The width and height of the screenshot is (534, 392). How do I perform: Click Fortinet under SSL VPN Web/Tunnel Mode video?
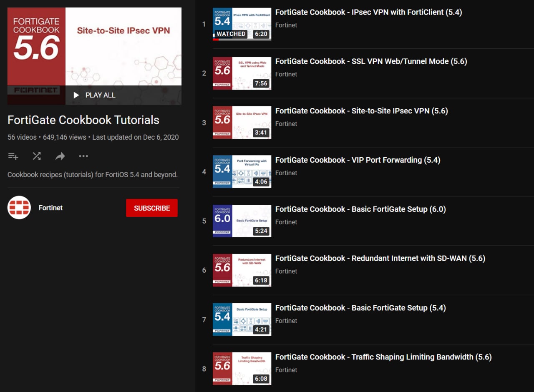286,74
